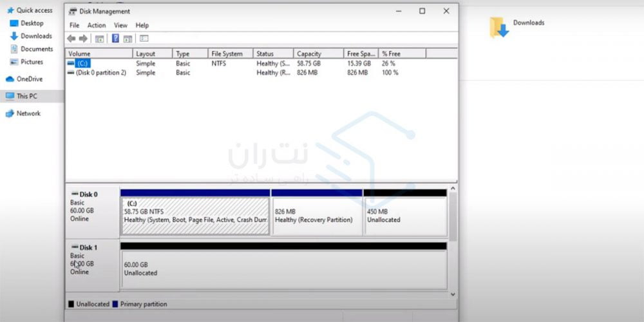Select OneDrive in the navigation sidebar
This screenshot has height=322, width=644.
[29, 79]
